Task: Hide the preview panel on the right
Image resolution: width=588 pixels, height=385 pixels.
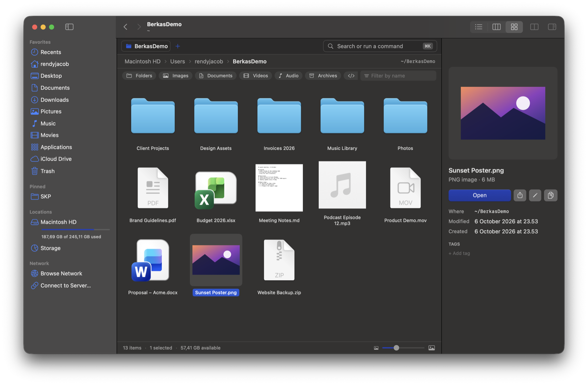Action: [552, 27]
